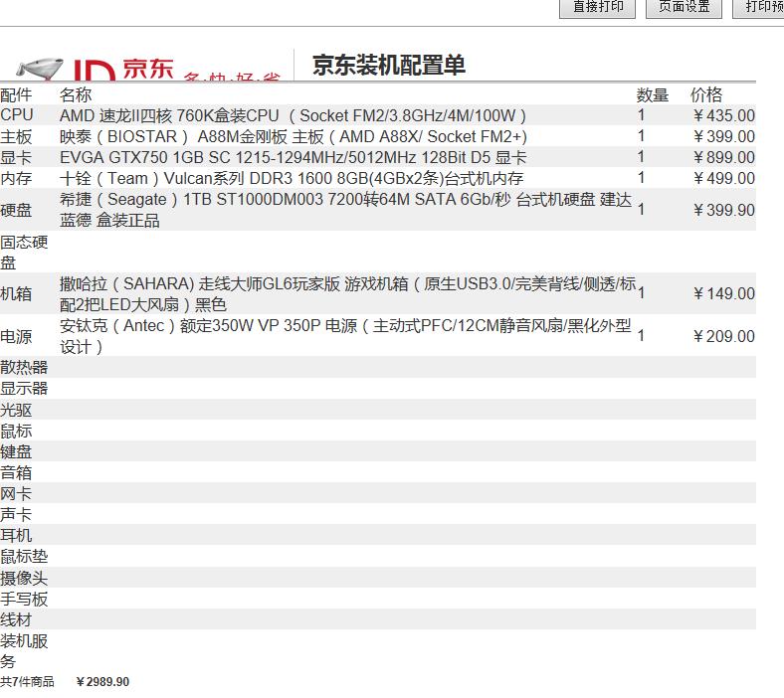
Task: Open 页面设置 page setup button
Action: pos(684,8)
